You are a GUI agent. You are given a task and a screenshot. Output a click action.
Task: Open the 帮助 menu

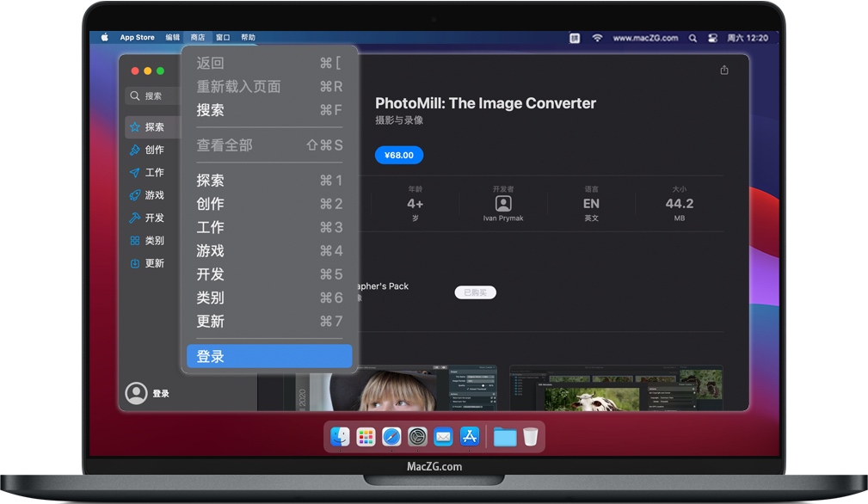248,38
